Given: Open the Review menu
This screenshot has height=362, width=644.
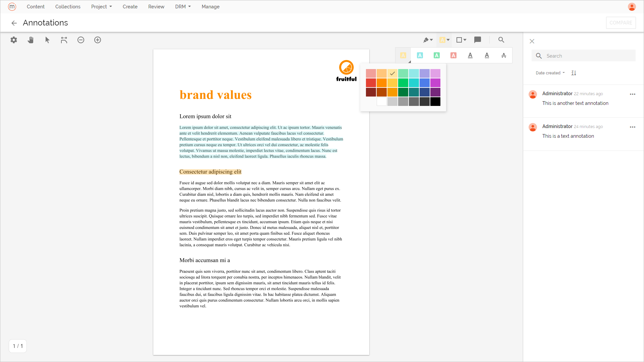Looking at the screenshot, I should 156,7.
